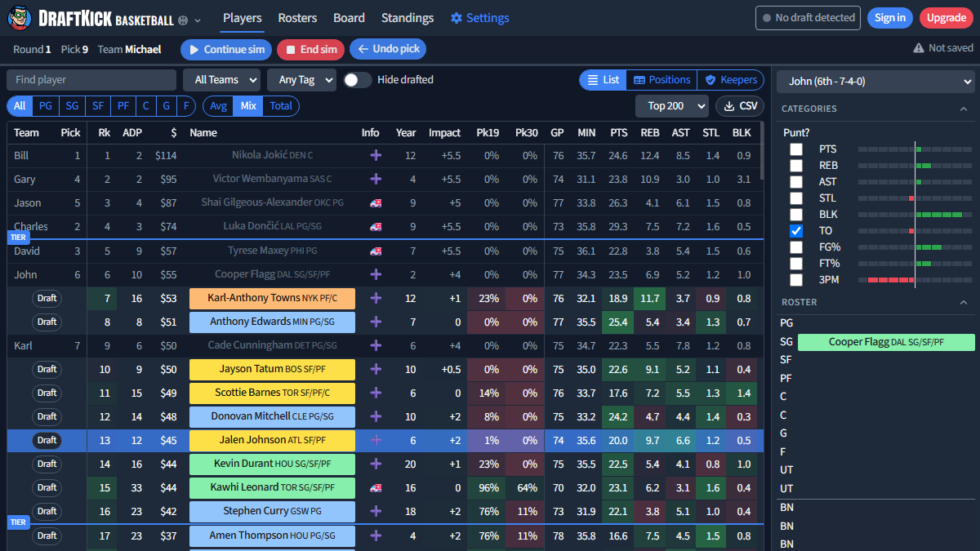
Task: Click the ambulance injury icon for Luka Dončić
Action: tap(376, 226)
